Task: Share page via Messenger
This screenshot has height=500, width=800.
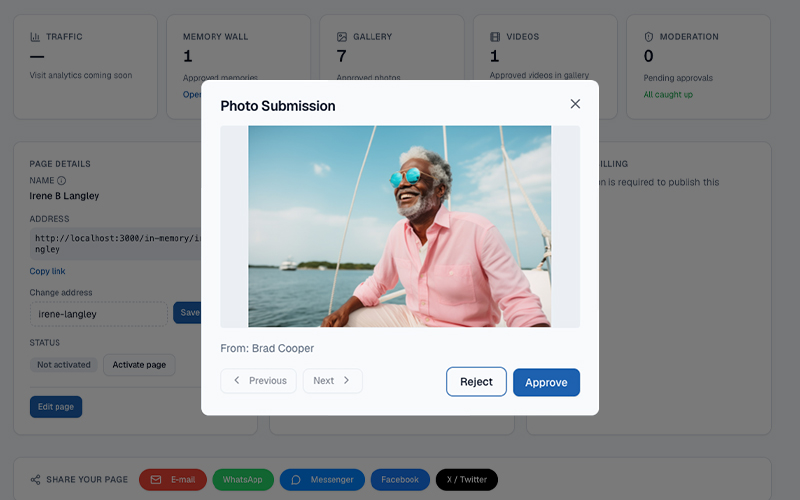Action: [322, 480]
